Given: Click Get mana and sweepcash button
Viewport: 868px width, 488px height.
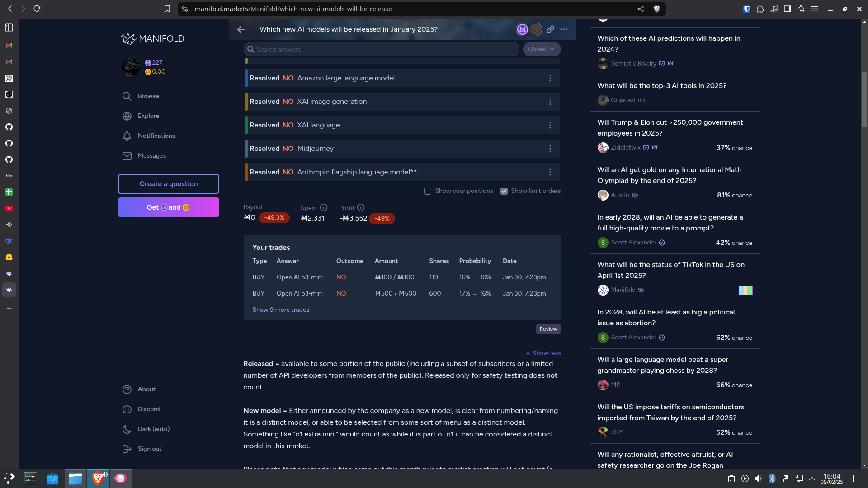Looking at the screenshot, I should pyautogui.click(x=169, y=207).
